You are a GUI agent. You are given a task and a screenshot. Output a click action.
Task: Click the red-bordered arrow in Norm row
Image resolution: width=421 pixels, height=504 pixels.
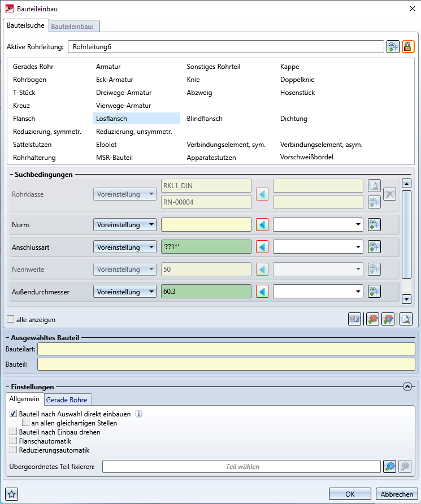(262, 225)
